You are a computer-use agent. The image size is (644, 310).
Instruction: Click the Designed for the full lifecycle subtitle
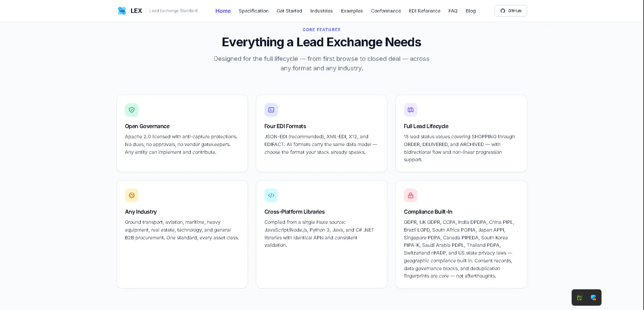coord(321,64)
